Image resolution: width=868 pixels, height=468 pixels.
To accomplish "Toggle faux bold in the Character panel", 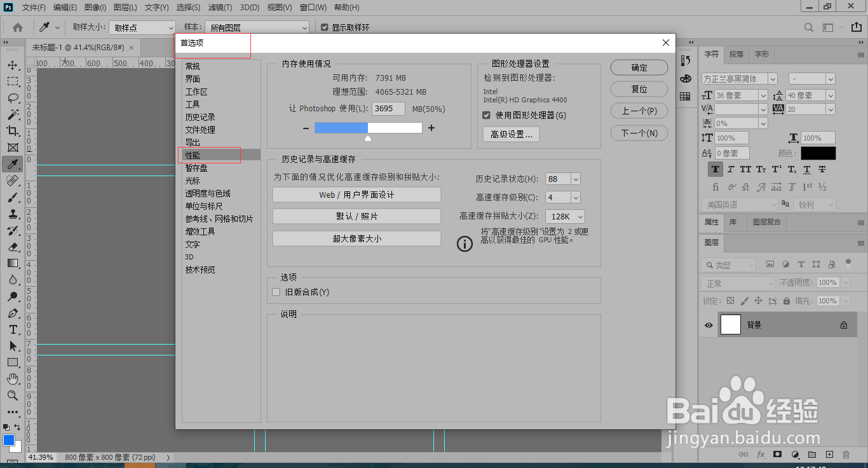I will [715, 169].
